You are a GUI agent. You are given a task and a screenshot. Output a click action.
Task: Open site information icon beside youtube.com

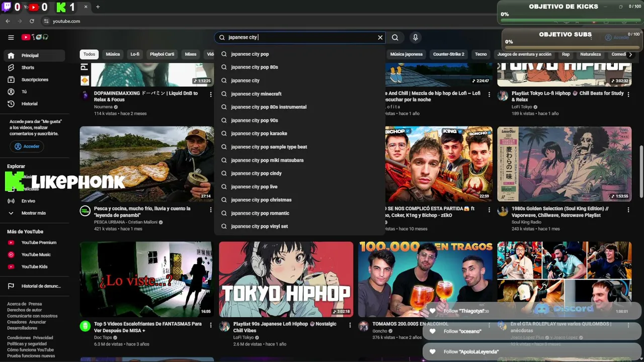click(x=46, y=21)
